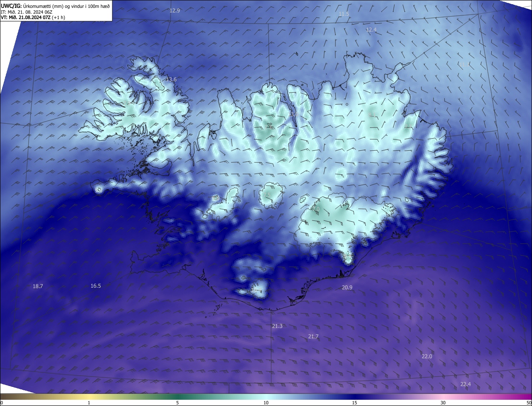Click the 21.7 value label on the map
This screenshot has width=532, height=406.
pyautogui.click(x=313, y=336)
